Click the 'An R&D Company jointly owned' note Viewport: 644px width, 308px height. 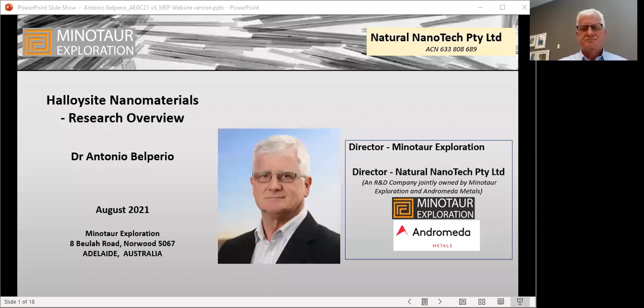pyautogui.click(x=429, y=187)
